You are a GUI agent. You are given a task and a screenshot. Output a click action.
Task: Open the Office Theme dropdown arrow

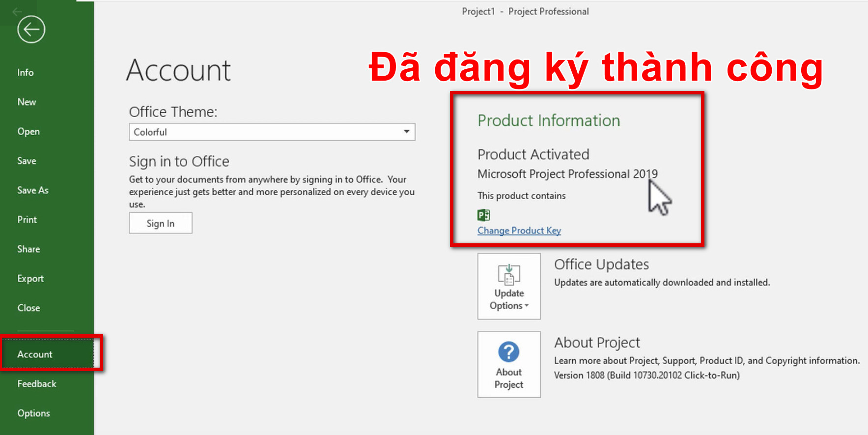[406, 132]
